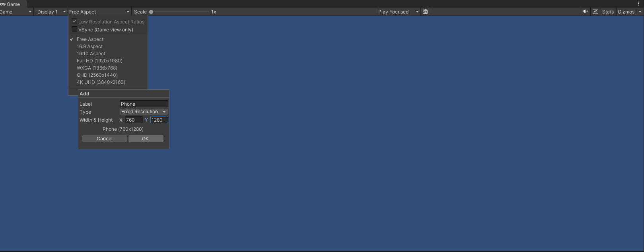This screenshot has height=252, width=644.
Task: Click the shortcuts keyboard icon in toolbar
Action: [x=595, y=12]
